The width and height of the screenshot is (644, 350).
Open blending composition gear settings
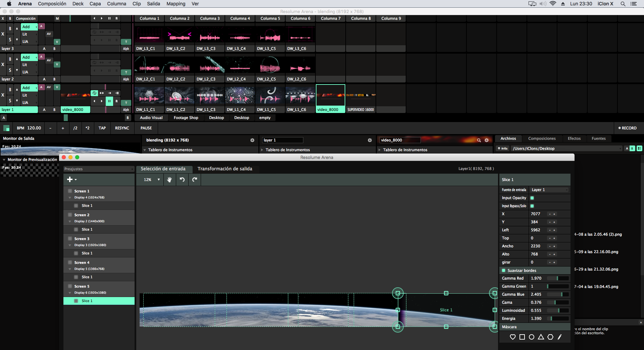click(252, 140)
